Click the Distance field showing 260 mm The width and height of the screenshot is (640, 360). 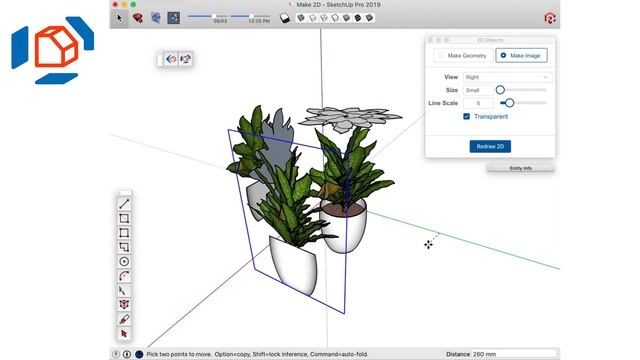point(514,354)
